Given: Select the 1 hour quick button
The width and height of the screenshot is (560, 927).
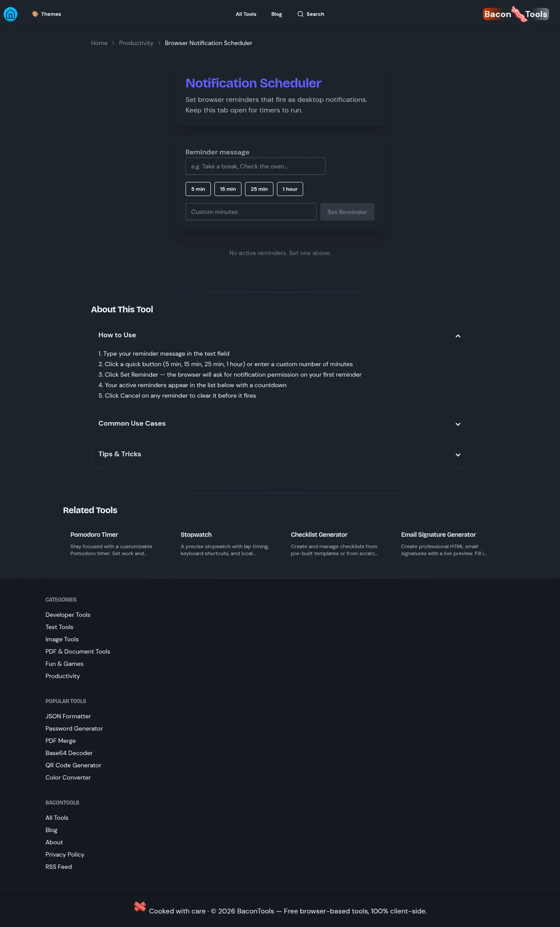Looking at the screenshot, I should click(290, 189).
